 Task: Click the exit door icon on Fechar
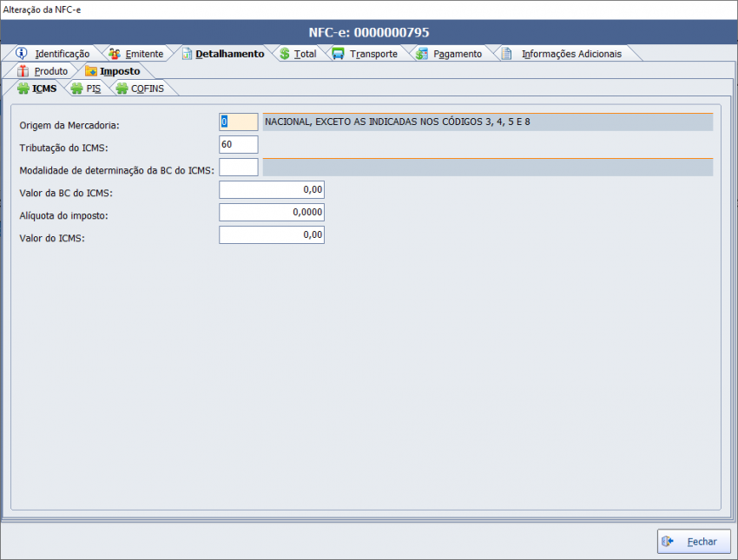[668, 541]
